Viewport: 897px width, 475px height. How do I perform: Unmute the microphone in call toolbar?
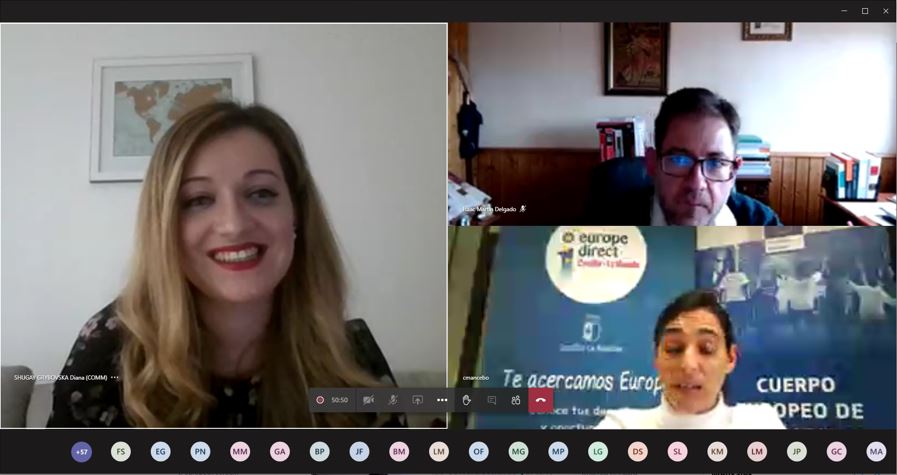tap(393, 400)
